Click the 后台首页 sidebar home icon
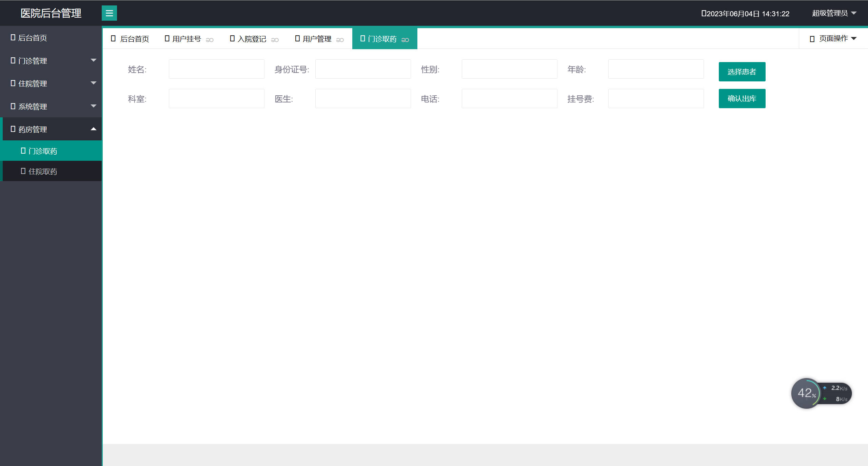Viewport: 868px width, 466px height. (x=13, y=37)
